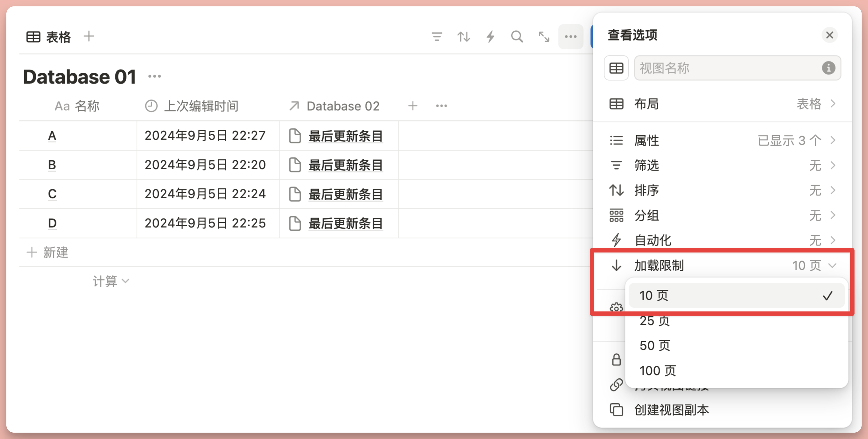The image size is (868, 439).
Task: Toggle the load limit (加载限制) dropdown
Action: [x=722, y=266]
